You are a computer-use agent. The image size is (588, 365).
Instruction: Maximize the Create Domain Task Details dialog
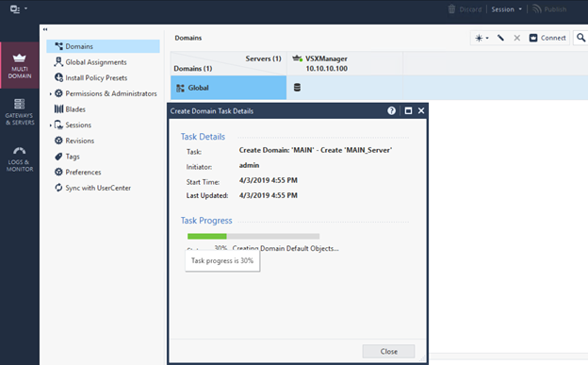408,110
